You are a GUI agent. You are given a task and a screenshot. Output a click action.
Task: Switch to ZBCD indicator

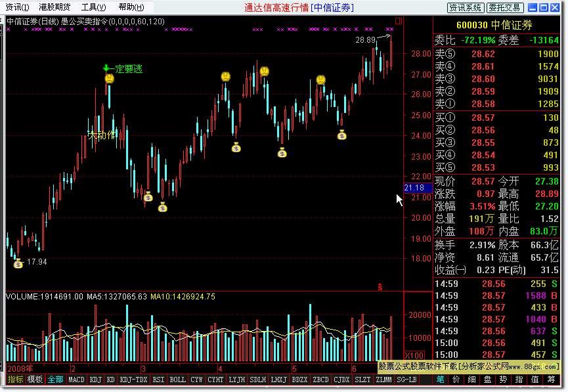320,380
